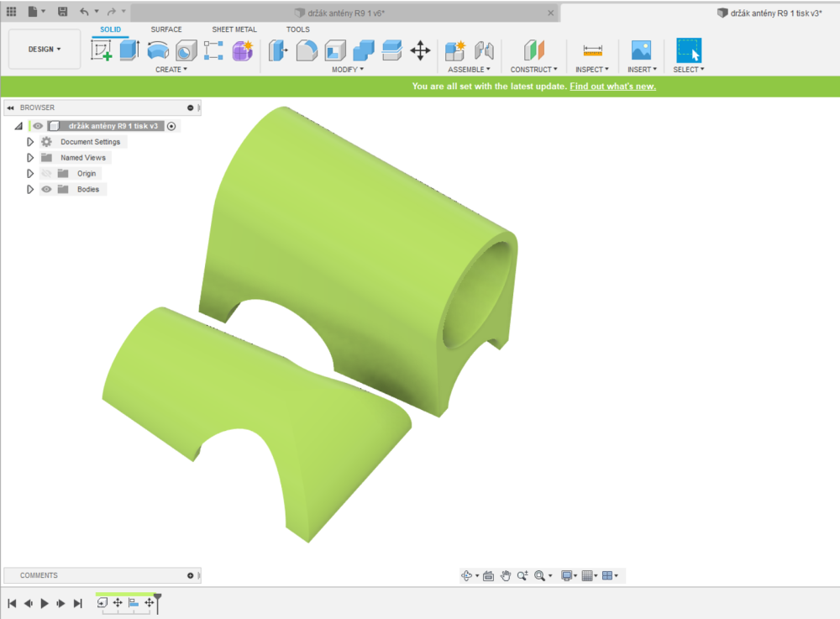The image size is (840, 619).
Task: Select the Create Sketch tool
Action: click(102, 50)
